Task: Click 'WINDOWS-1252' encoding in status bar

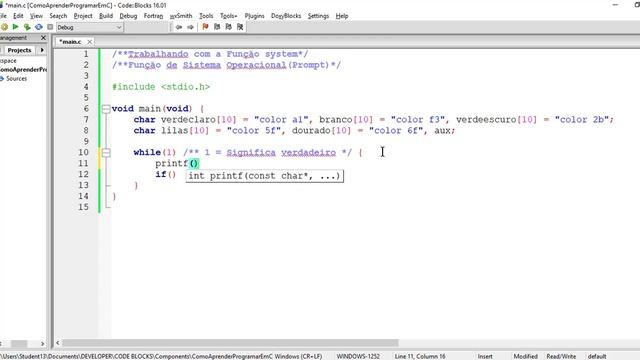Action: [x=358, y=356]
